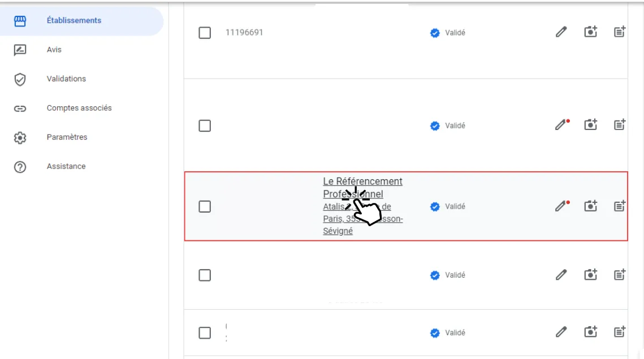Image resolution: width=644 pixels, height=359 pixels.
Task: Add photo for listing 11196691
Action: coord(591,32)
